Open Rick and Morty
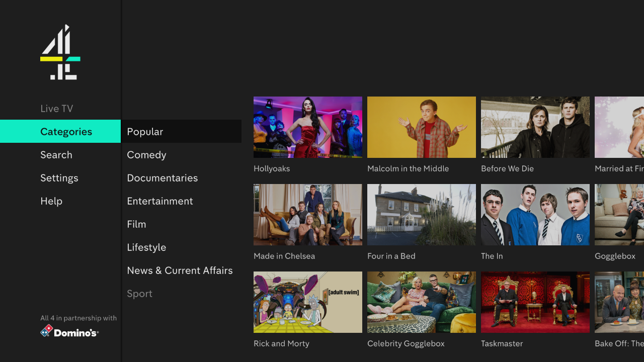This screenshot has height=362, width=644. tap(307, 302)
